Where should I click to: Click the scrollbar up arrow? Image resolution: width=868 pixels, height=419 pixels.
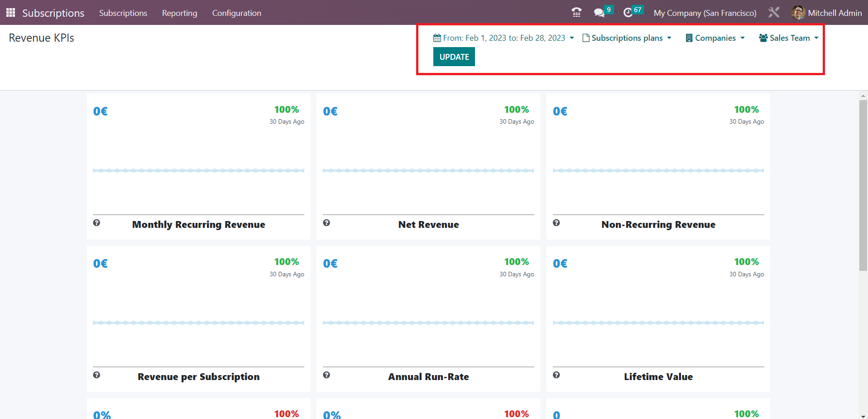tap(863, 96)
